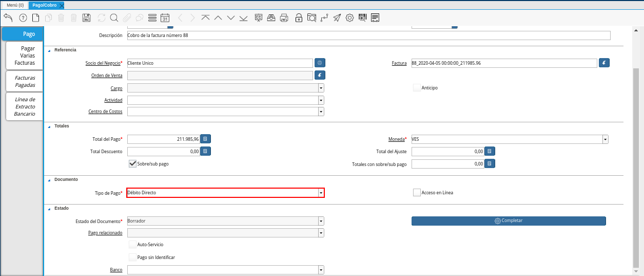
Task: Open the help question mark icon
Action: tap(23, 18)
